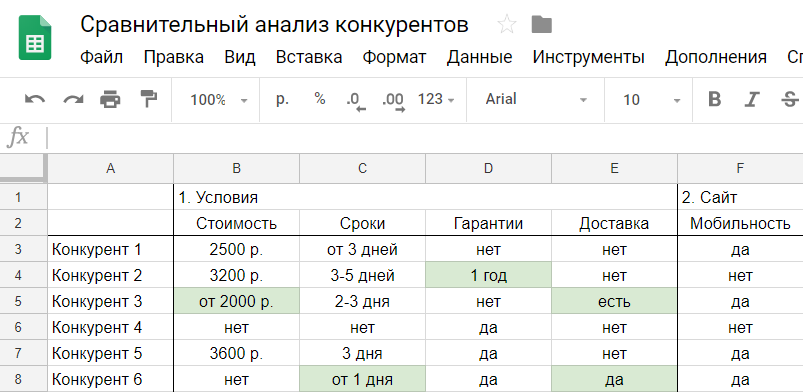Open the Правка menu

click(174, 57)
